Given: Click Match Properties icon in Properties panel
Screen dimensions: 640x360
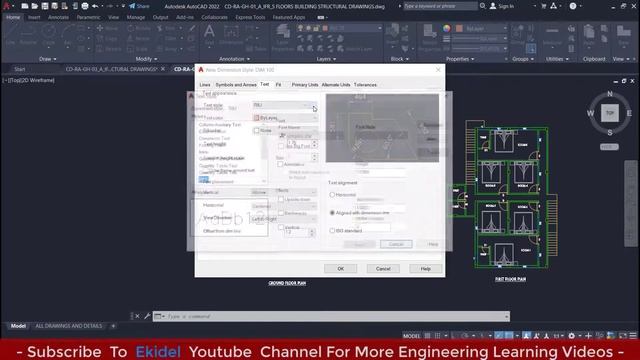Looking at the screenshot, I should pos(429,37).
